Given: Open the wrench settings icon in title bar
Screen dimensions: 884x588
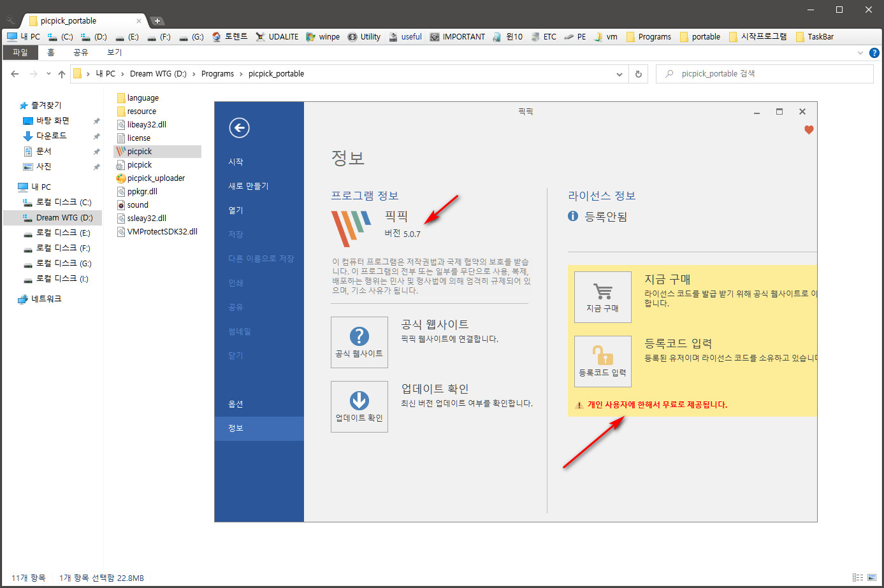Looking at the screenshot, I should 11,20.
